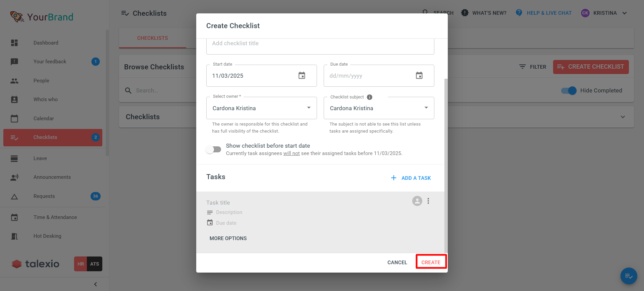This screenshot has height=291, width=644.
Task: Open the Start date calendar picker
Action: (302, 76)
